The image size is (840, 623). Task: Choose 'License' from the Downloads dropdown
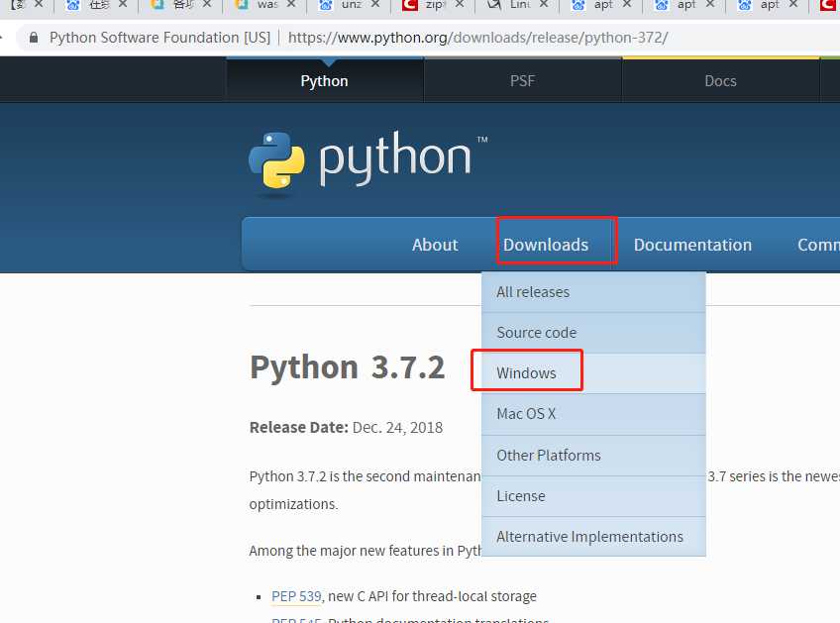(593, 496)
